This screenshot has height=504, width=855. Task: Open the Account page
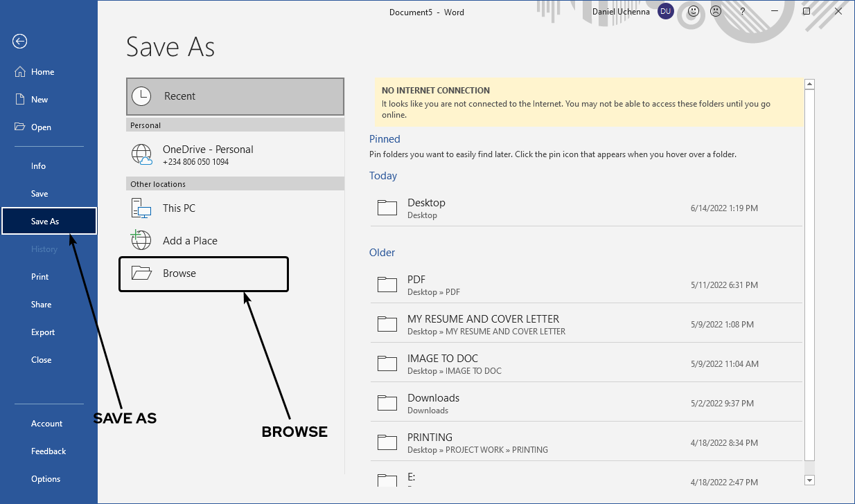tap(46, 424)
